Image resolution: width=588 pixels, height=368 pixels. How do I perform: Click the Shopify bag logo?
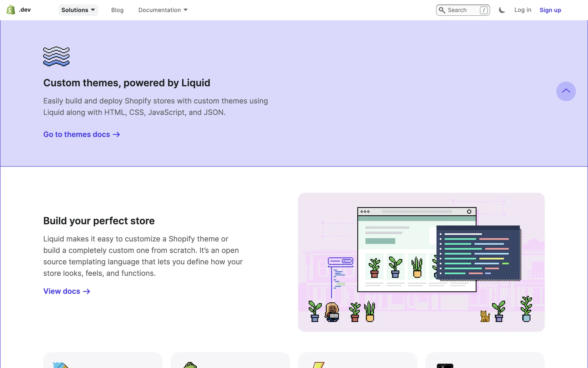[x=11, y=10]
